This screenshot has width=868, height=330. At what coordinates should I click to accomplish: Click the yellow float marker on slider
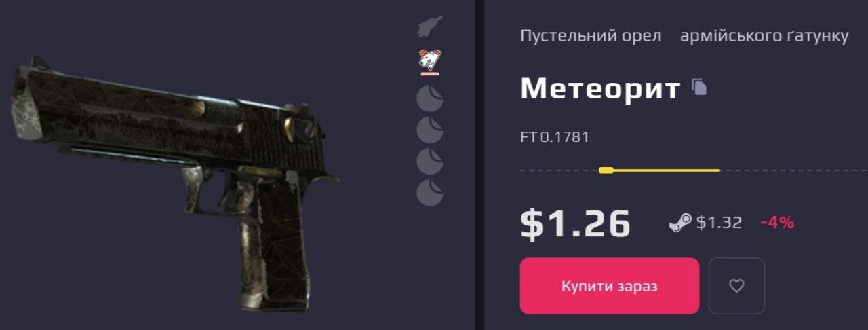(x=606, y=170)
